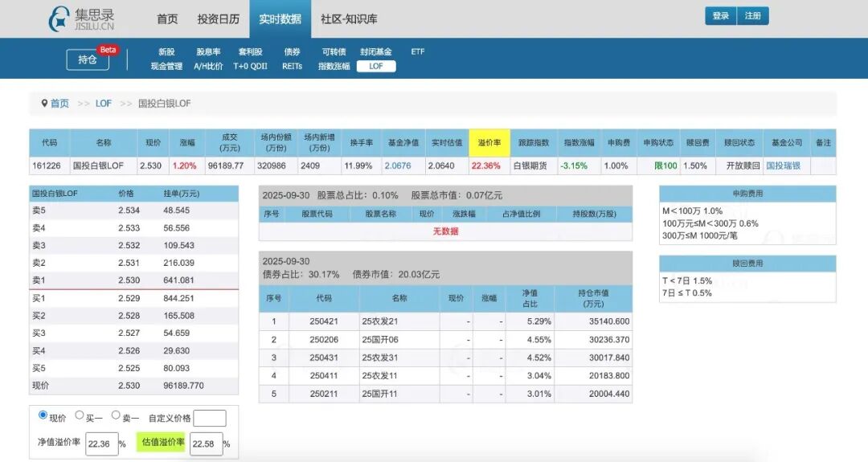The height and width of the screenshot is (462, 868).
Task: Select the 买一 radio button
Action: point(79,415)
